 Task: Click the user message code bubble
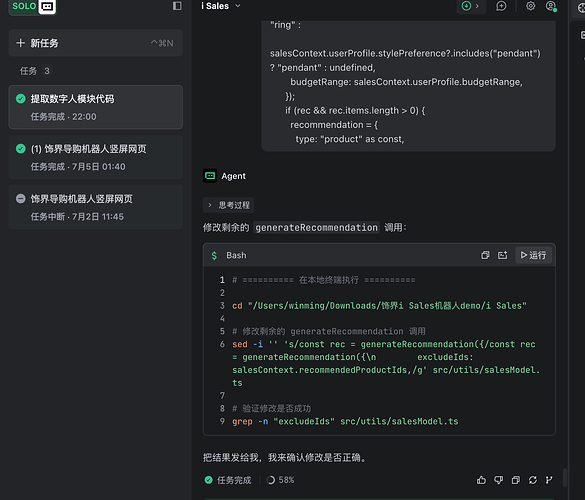click(x=409, y=86)
